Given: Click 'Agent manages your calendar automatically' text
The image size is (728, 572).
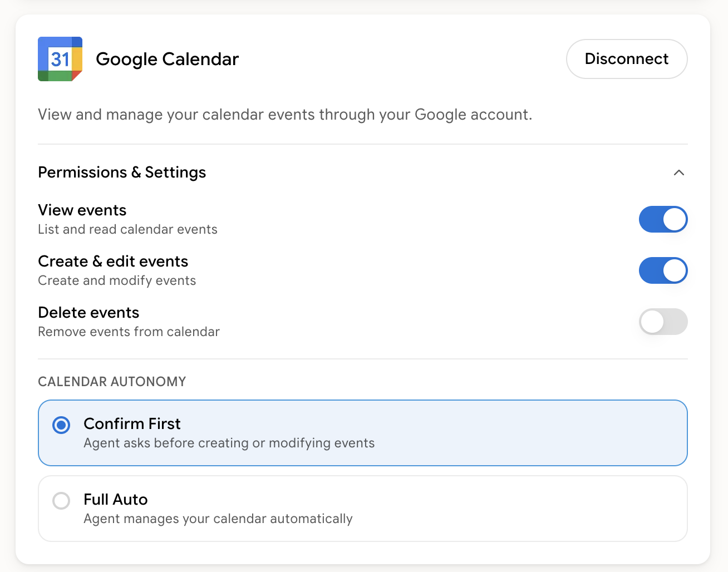Looking at the screenshot, I should pos(218,519).
